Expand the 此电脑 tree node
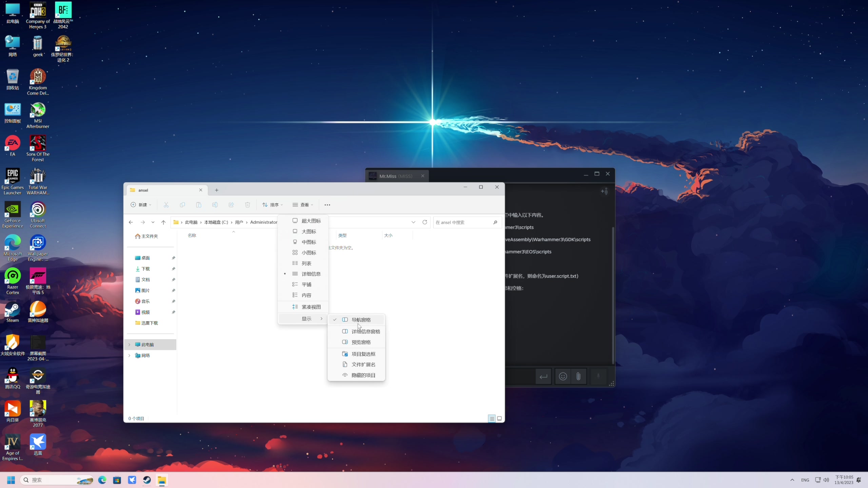The width and height of the screenshot is (868, 488). click(x=129, y=345)
